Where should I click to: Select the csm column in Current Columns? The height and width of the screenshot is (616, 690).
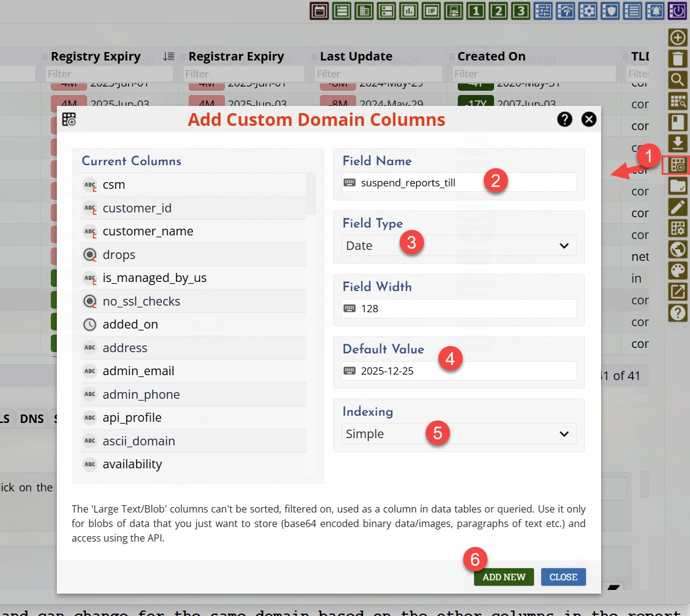pos(194,185)
